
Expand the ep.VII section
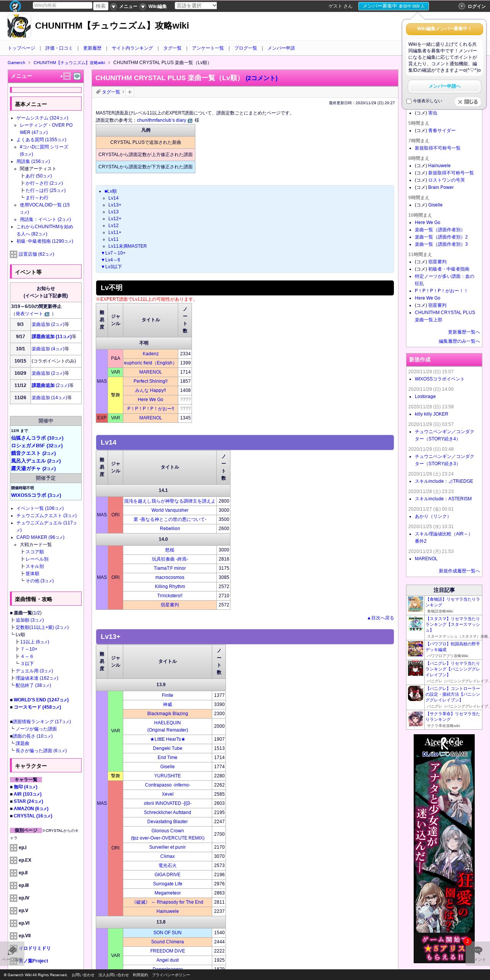coord(13,936)
